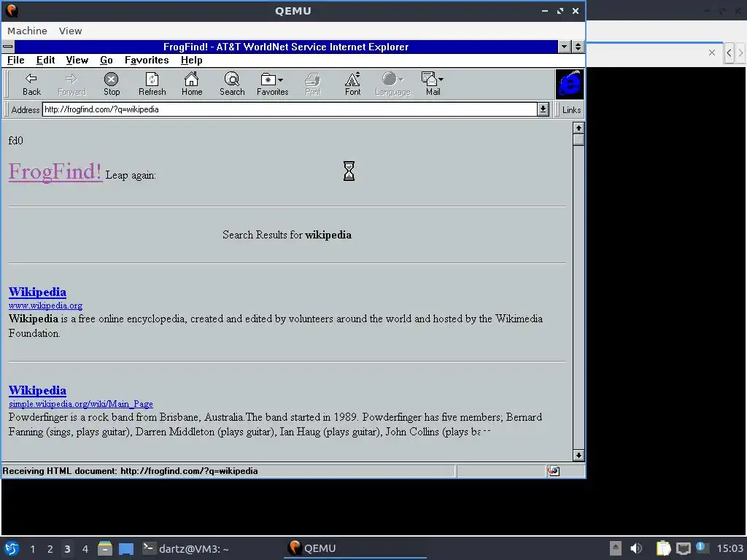Open the Favorites button dropdown arrow

281,79
